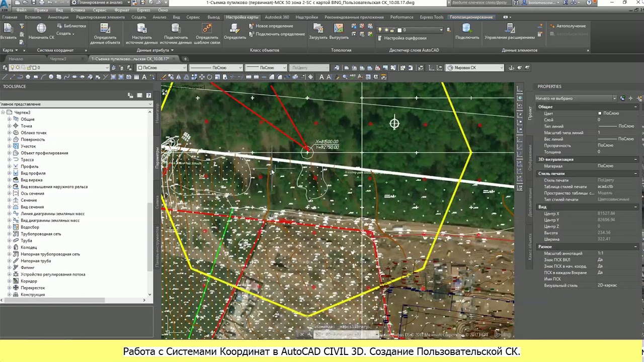The image size is (644, 362).
Task: Click the Автополучение icon
Action: pyautogui.click(x=552, y=26)
